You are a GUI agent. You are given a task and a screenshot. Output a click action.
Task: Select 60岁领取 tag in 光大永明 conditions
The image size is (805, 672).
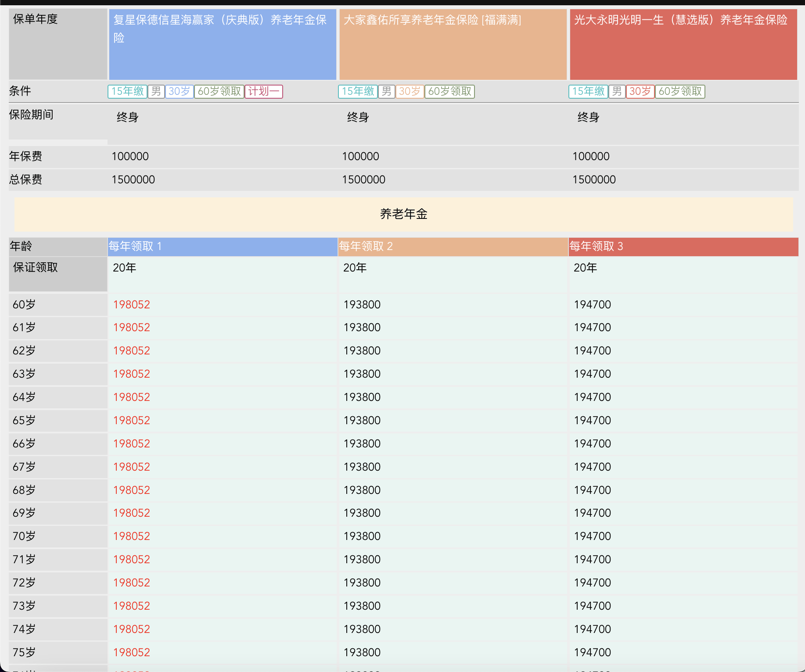(x=680, y=91)
